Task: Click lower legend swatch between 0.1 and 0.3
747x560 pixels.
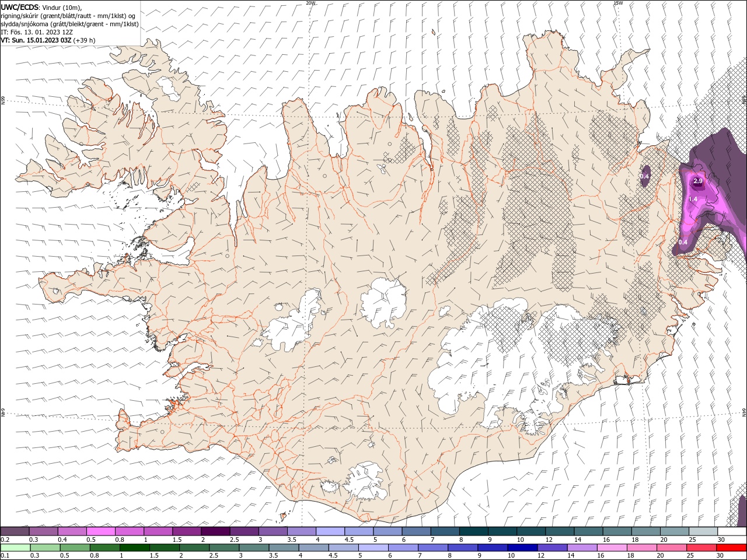Action: coord(15,548)
